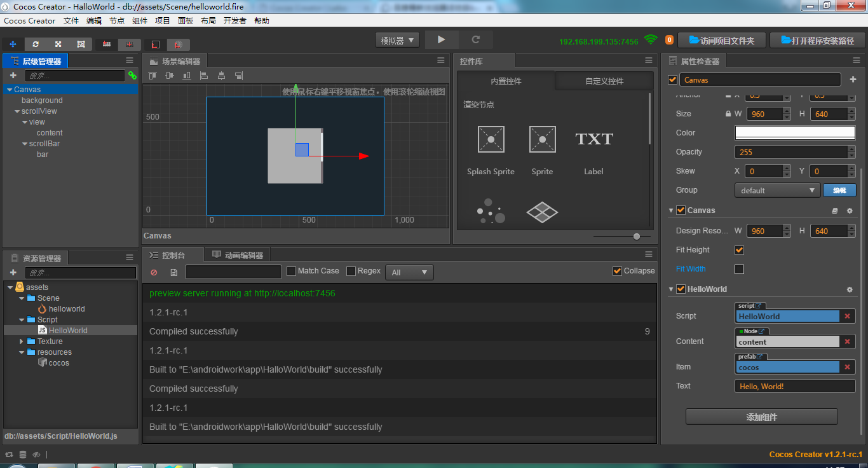Open the 文件 menu
The width and height of the screenshot is (868, 468).
pyautogui.click(x=71, y=21)
